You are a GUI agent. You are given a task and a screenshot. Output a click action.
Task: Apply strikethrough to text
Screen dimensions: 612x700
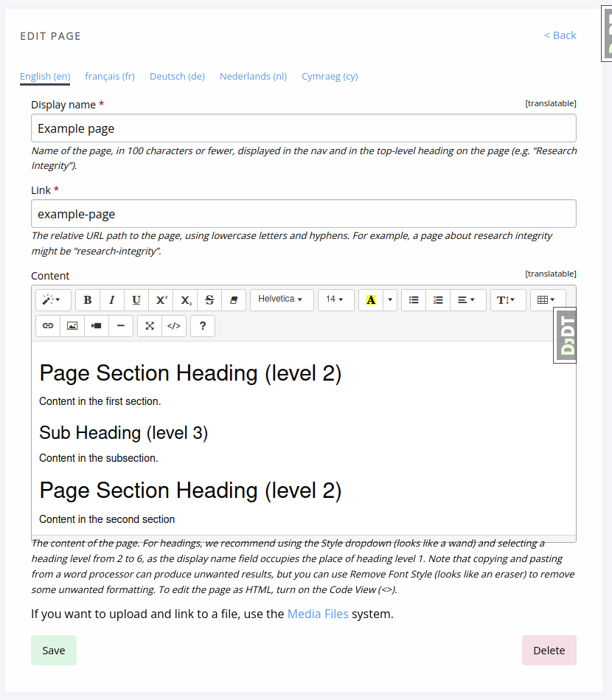point(209,300)
